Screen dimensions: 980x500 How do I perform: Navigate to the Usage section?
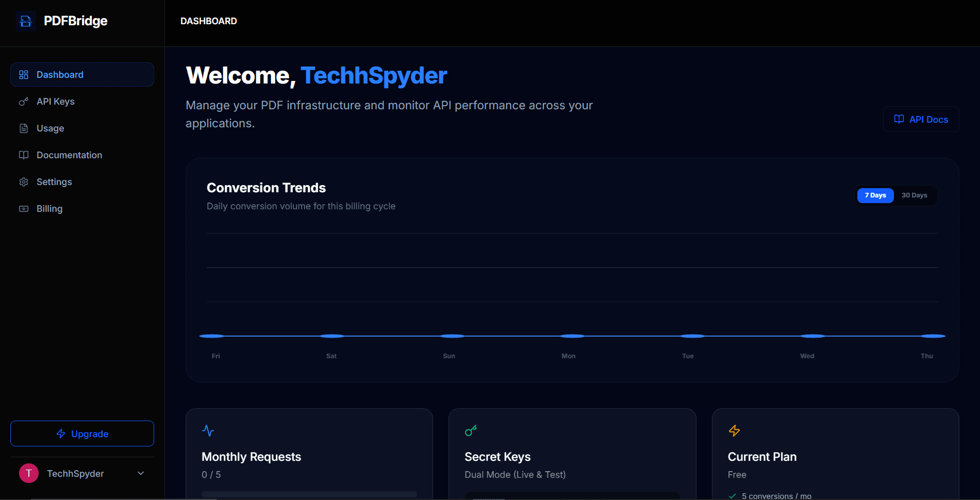(50, 128)
